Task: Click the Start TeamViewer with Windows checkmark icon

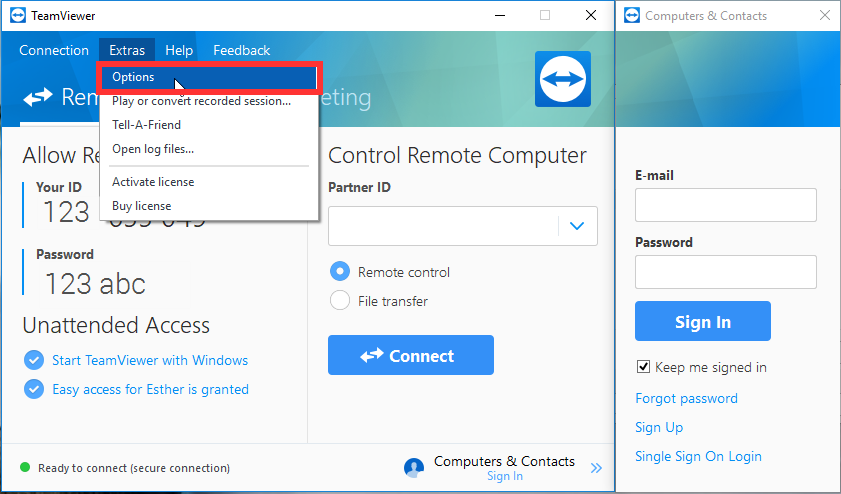Action: pos(34,360)
